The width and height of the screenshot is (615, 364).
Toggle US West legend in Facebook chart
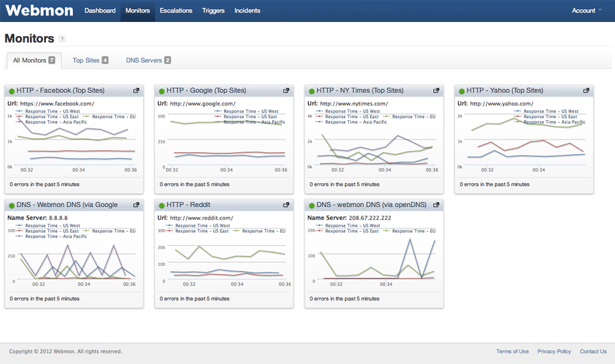pyautogui.click(x=48, y=112)
